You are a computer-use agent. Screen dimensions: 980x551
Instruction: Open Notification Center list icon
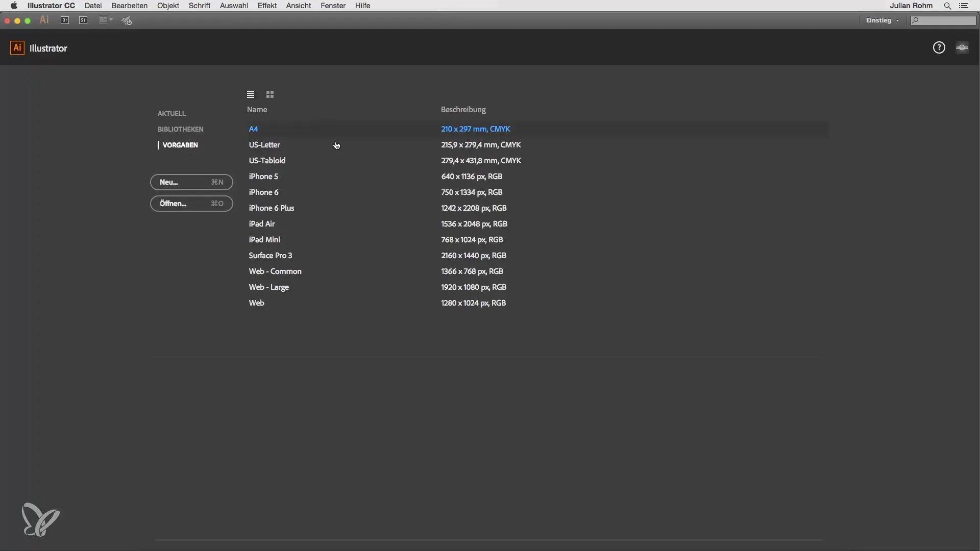tap(964, 6)
